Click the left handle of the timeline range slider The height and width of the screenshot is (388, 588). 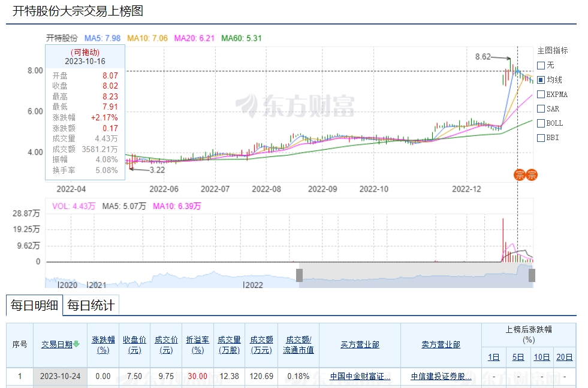click(x=299, y=275)
